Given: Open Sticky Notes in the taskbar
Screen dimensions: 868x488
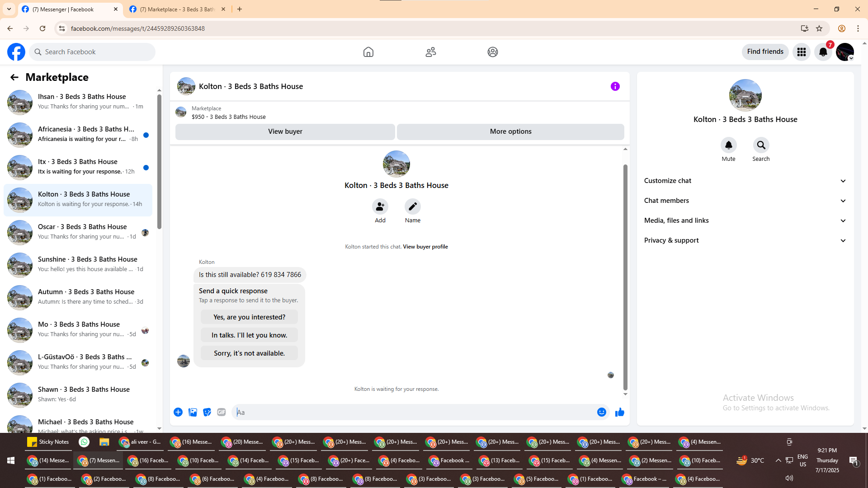Looking at the screenshot, I should click(48, 442).
